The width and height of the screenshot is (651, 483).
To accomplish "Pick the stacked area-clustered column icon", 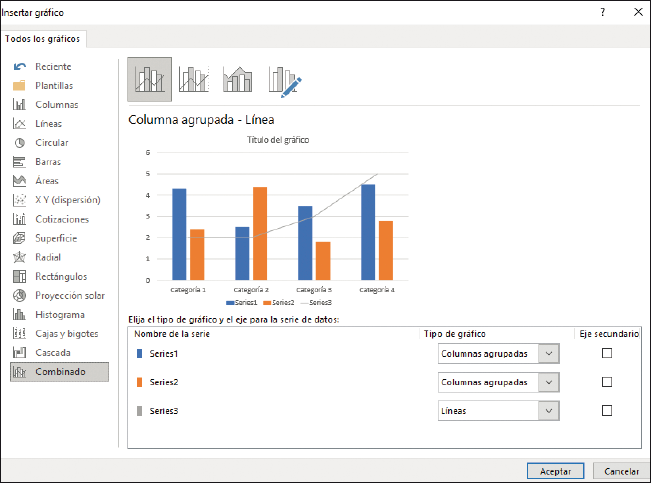I will (x=238, y=80).
